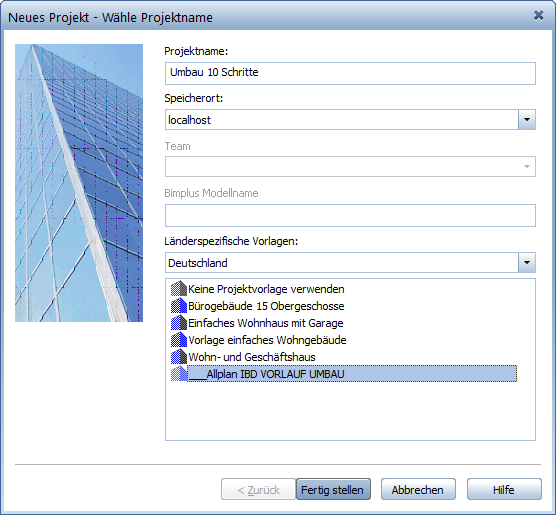Open help via the Hilfe button
This screenshot has height=515, width=556.
point(504,489)
